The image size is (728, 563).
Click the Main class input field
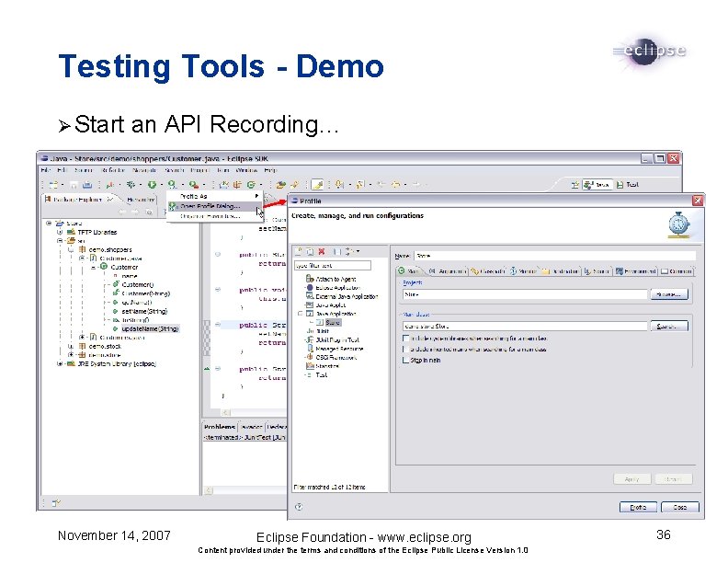pyautogui.click(x=525, y=326)
